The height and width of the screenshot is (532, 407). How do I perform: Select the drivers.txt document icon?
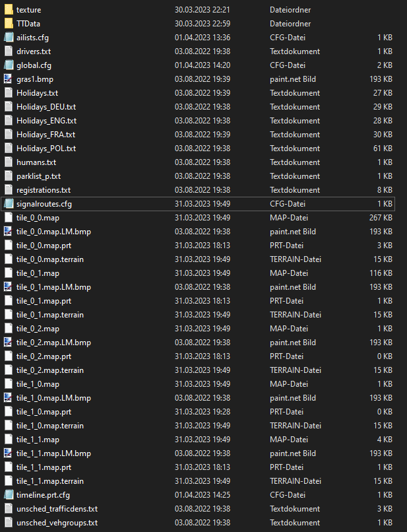click(9, 51)
